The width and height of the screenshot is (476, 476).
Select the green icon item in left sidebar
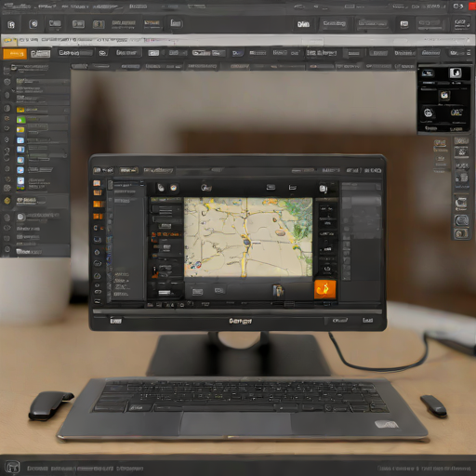(20, 120)
